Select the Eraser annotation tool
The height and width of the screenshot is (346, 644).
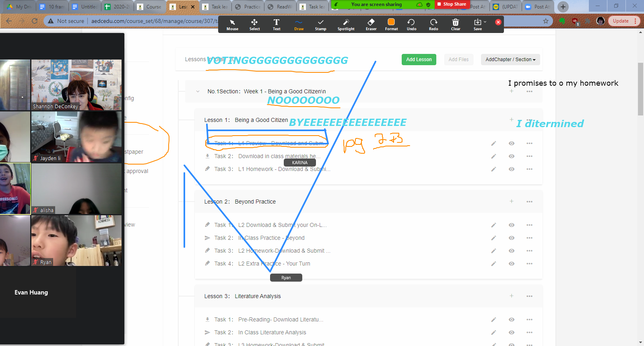371,25
